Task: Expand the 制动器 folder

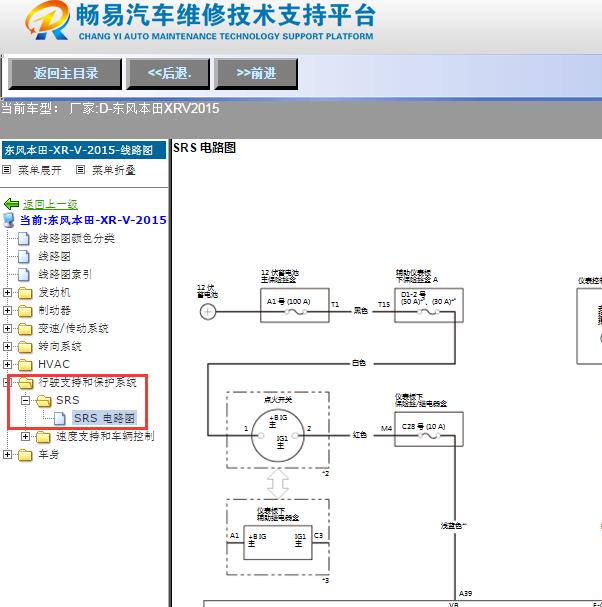Action: pos(7,310)
